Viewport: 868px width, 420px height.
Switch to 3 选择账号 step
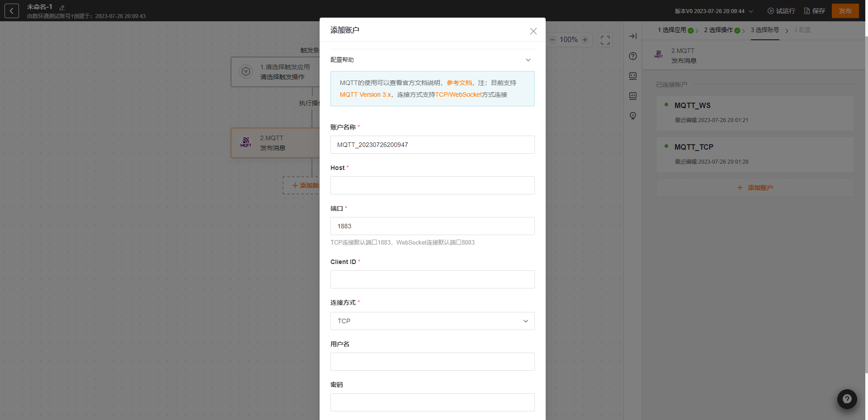coord(765,30)
